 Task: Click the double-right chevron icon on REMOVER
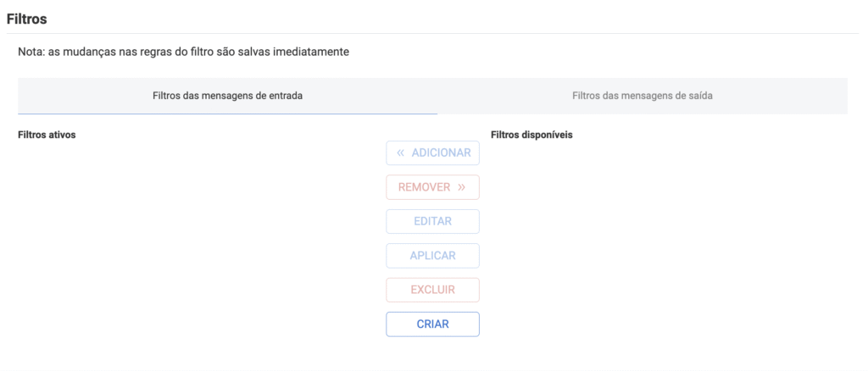pos(462,187)
